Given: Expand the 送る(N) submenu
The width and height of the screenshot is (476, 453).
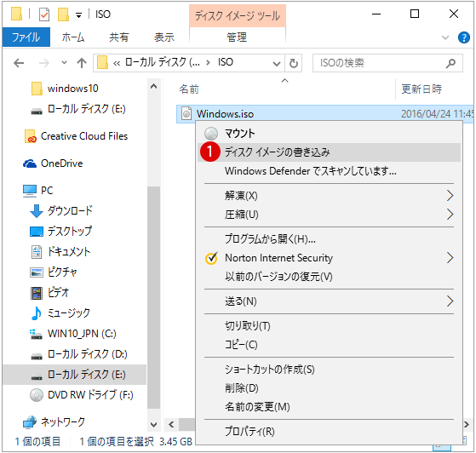Looking at the screenshot, I should click(x=329, y=301).
